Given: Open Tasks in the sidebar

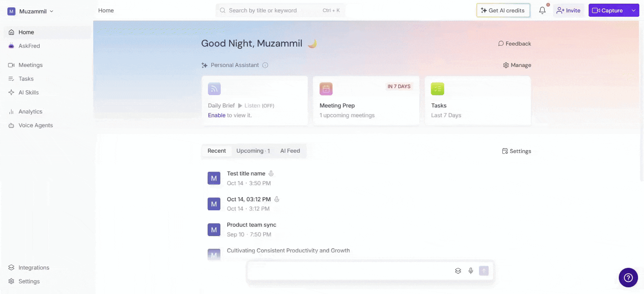Looking at the screenshot, I should 47,79.
